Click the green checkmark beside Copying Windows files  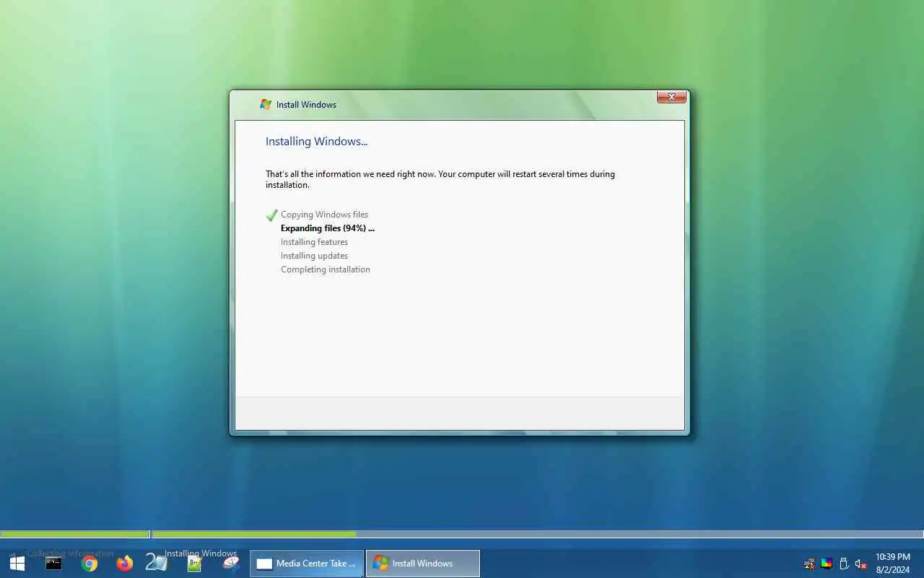click(271, 215)
